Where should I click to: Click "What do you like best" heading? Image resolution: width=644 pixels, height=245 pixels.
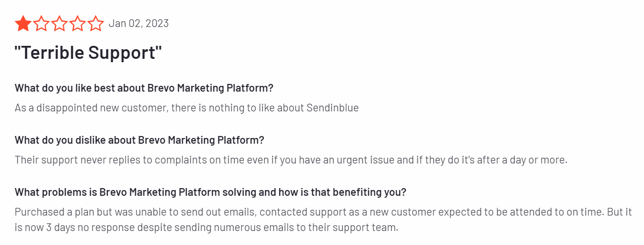pos(144,88)
